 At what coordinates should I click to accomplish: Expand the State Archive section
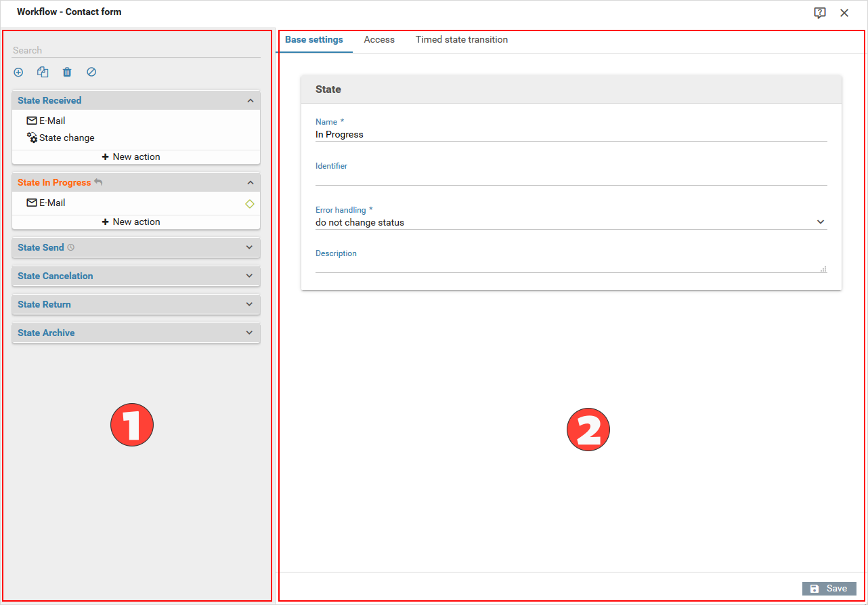pyautogui.click(x=250, y=333)
